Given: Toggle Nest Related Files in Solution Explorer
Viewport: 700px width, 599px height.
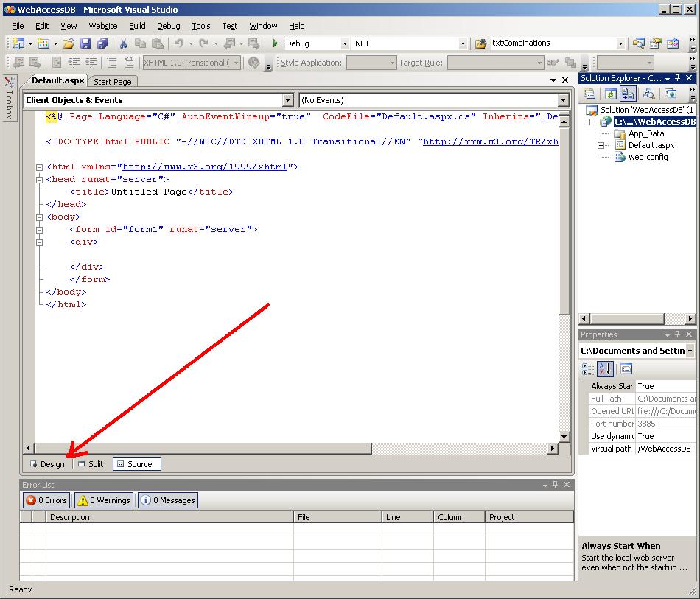Looking at the screenshot, I should click(x=629, y=94).
